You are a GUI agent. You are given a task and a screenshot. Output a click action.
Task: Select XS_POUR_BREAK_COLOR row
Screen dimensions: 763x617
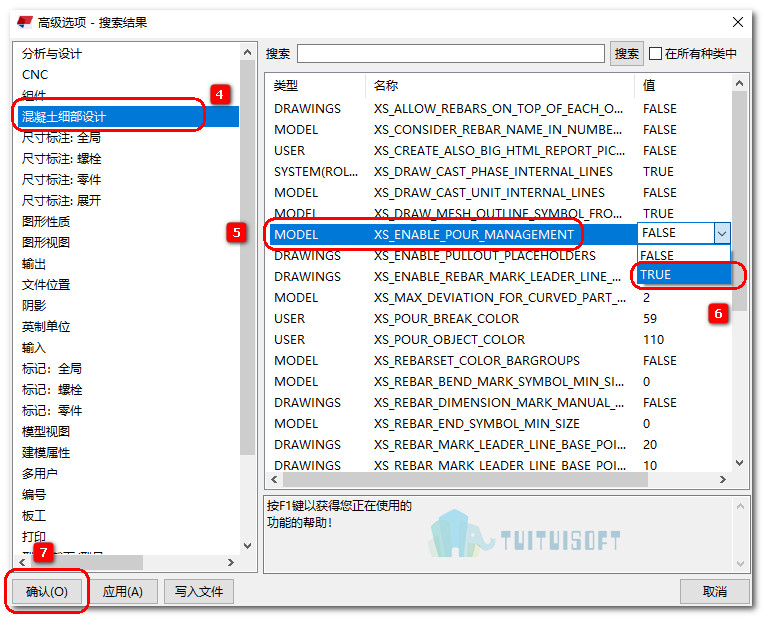(x=499, y=319)
